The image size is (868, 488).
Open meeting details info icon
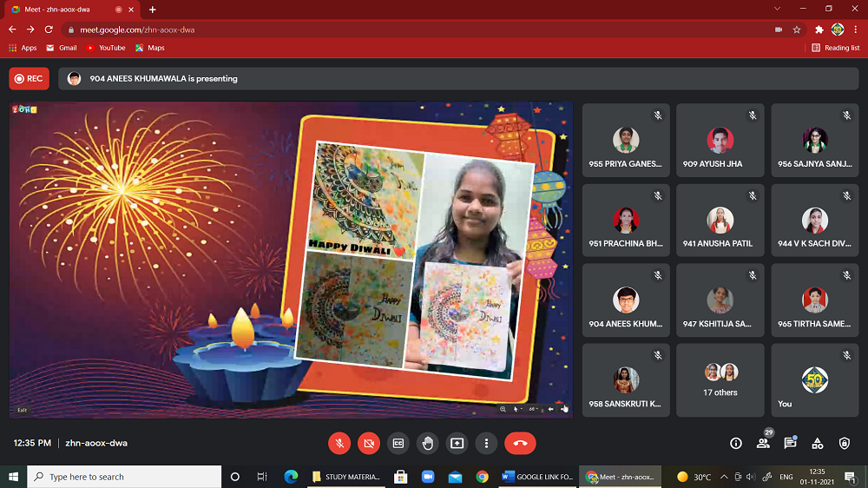736,443
